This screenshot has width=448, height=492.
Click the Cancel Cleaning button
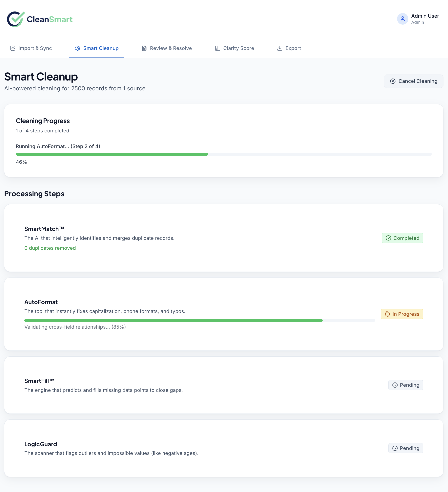coord(414,81)
